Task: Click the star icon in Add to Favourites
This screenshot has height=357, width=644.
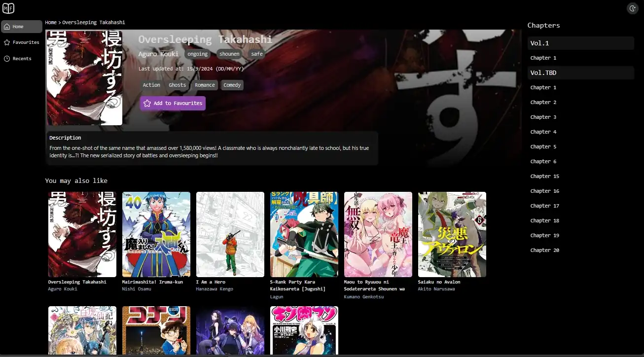Action: [147, 103]
